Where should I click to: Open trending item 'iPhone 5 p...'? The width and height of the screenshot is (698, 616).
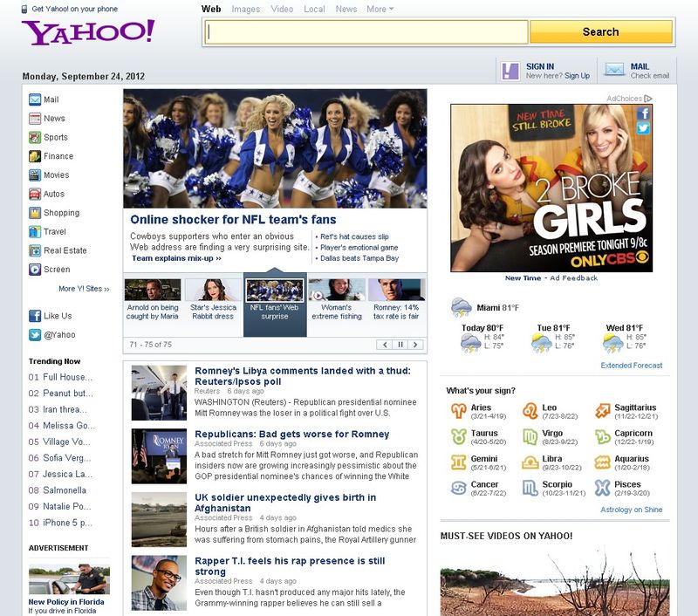click(68, 523)
